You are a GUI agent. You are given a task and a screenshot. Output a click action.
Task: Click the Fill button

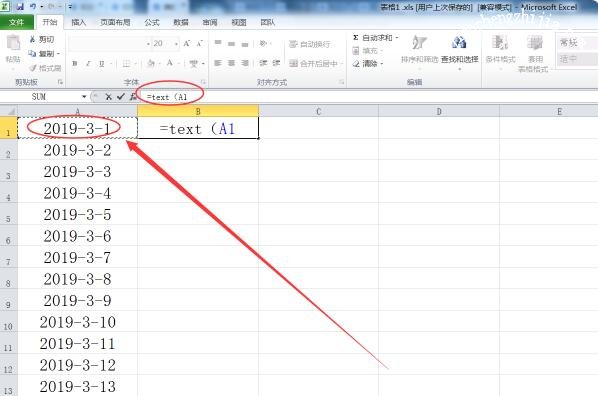[x=368, y=51]
